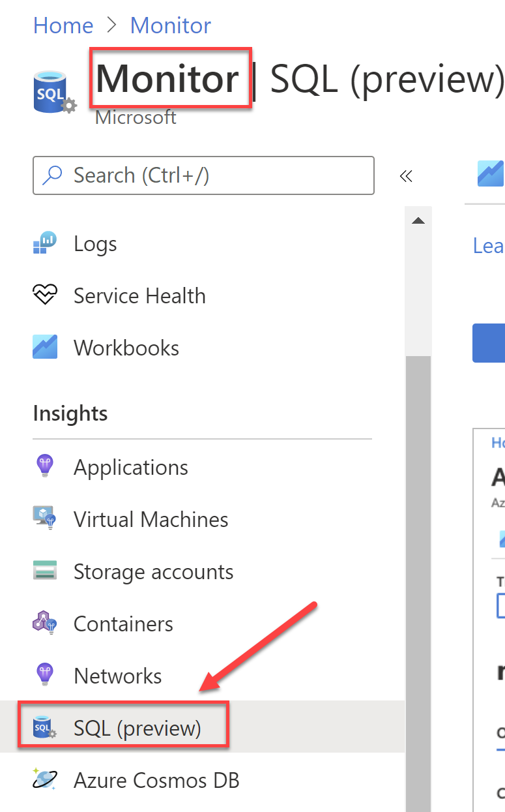Click the Microsoft subtitle text
The width and height of the screenshot is (505, 812).
(x=136, y=117)
